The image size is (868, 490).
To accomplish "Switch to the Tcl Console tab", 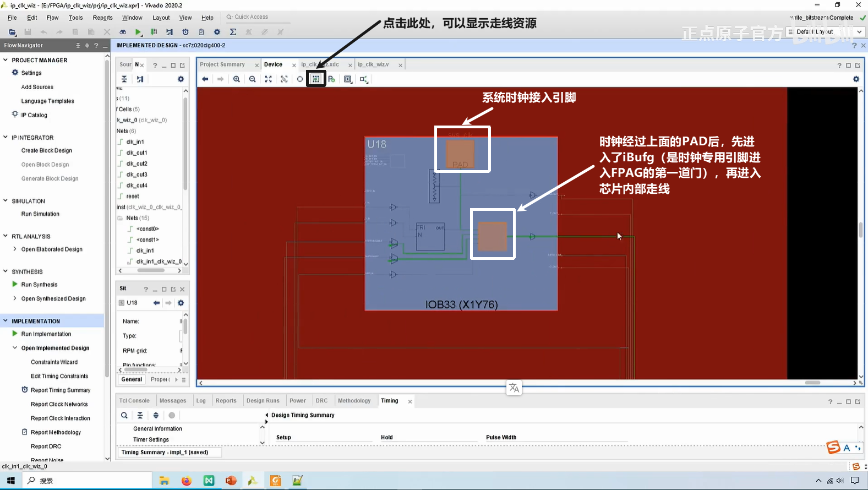I will click(134, 401).
